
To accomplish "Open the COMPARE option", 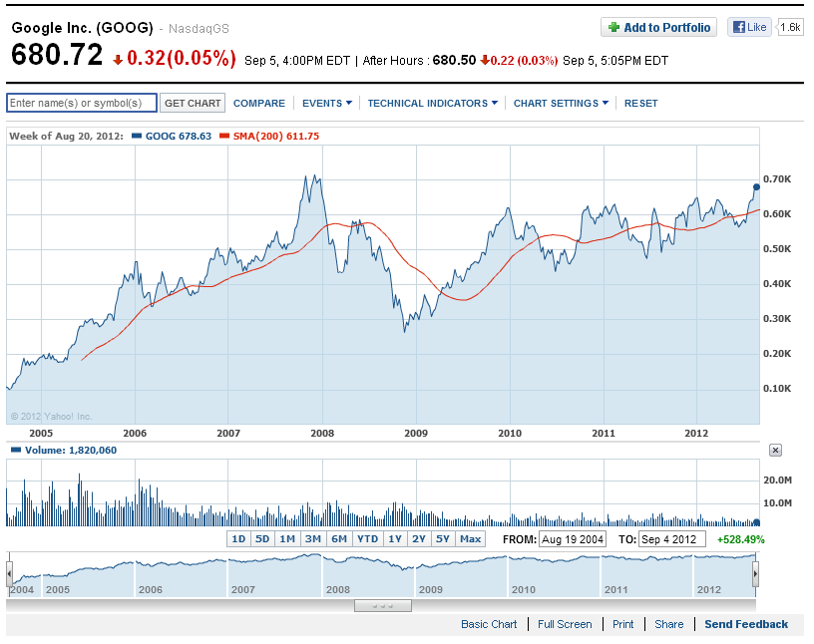I will pos(259,104).
